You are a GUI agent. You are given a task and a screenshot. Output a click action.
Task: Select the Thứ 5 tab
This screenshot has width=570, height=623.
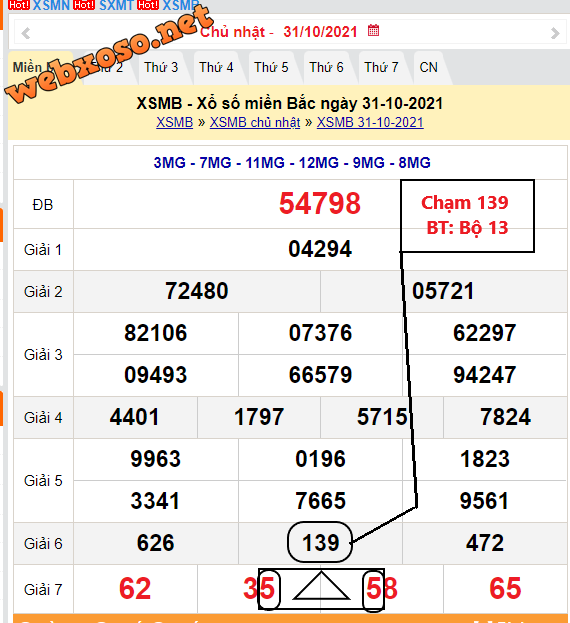271,67
